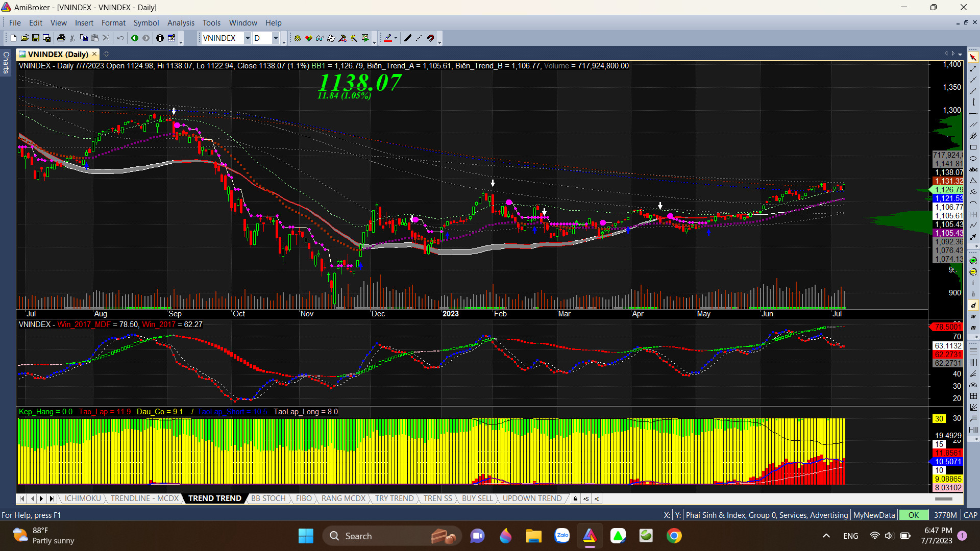The height and width of the screenshot is (551, 980).
Task: Click first sheet navigation arrow
Action: (22, 498)
